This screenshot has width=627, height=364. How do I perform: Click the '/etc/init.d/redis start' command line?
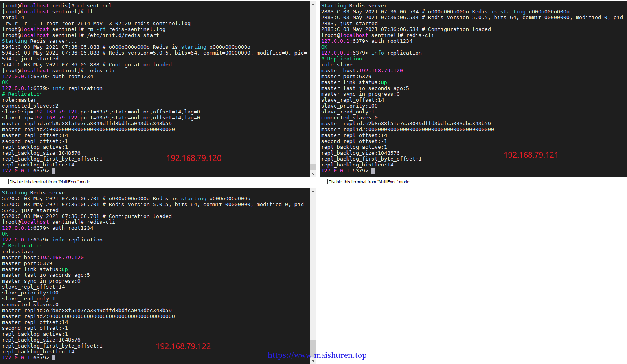point(81,35)
